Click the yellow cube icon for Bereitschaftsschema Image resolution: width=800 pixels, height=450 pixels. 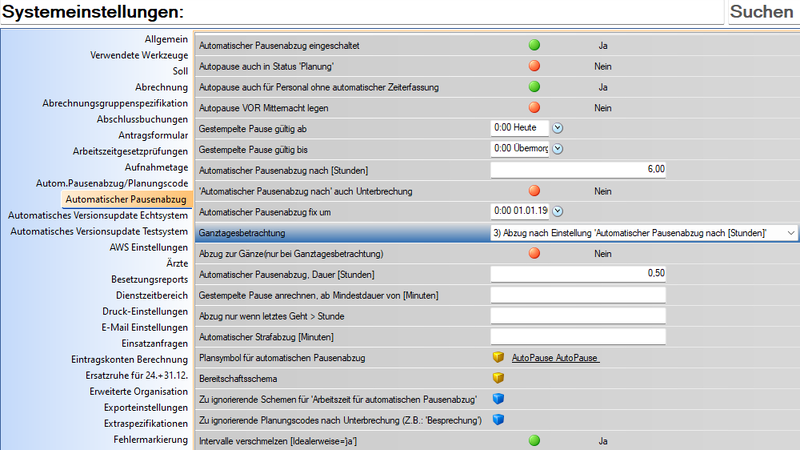[498, 378]
